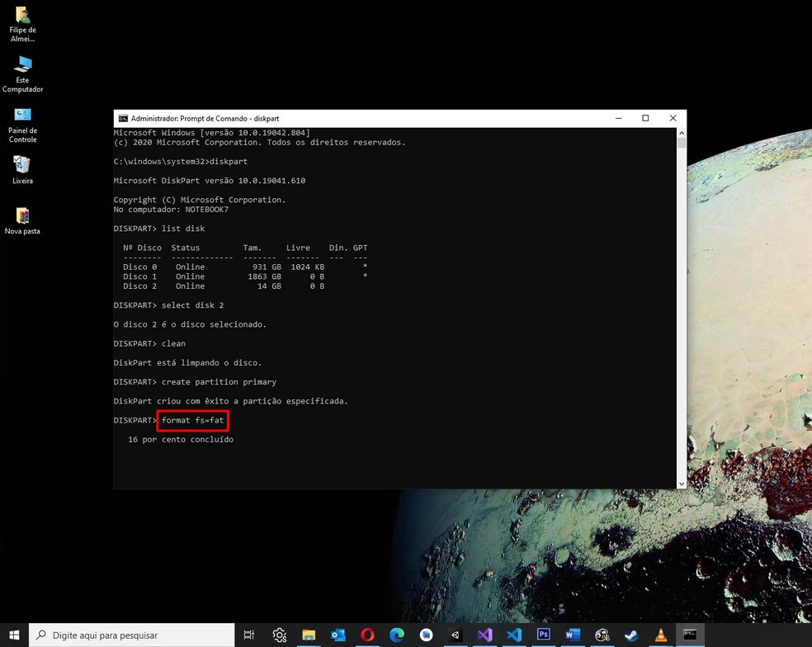Click the 'Disco 0' row in disk list
This screenshot has height=647, width=812.
pos(245,267)
